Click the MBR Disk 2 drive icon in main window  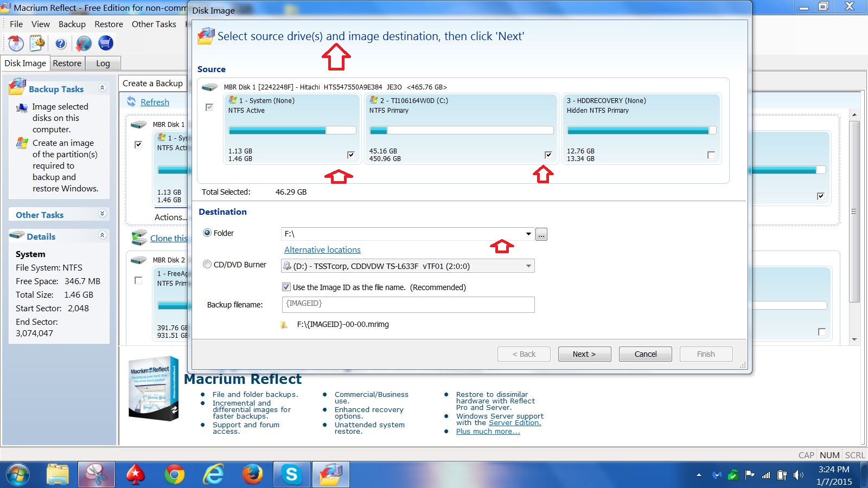139,260
